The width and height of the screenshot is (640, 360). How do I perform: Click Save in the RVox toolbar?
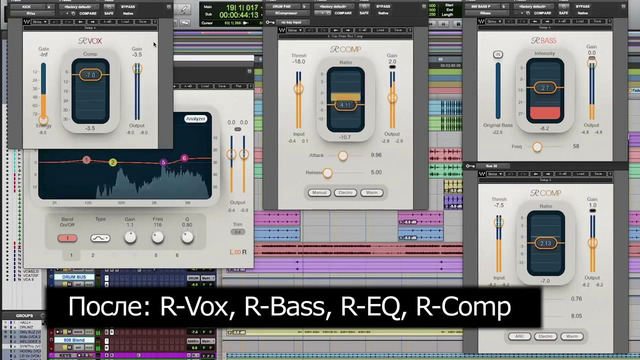pos(142,22)
